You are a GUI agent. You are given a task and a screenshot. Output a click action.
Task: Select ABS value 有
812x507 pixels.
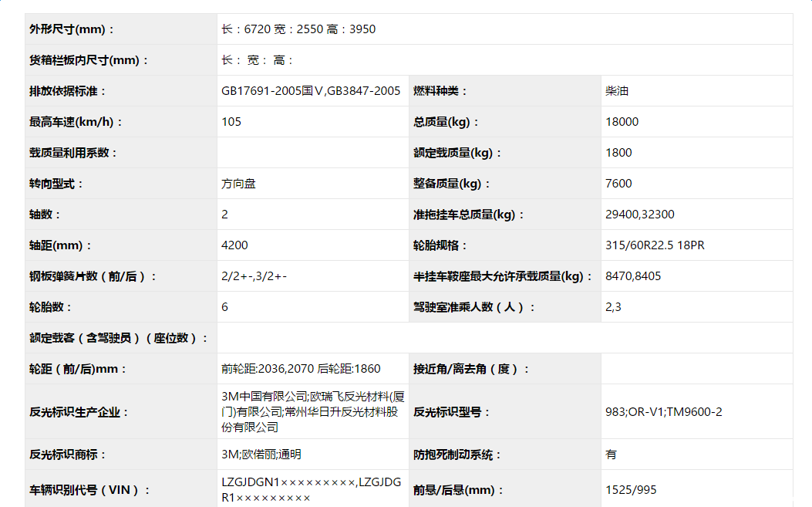pyautogui.click(x=611, y=455)
